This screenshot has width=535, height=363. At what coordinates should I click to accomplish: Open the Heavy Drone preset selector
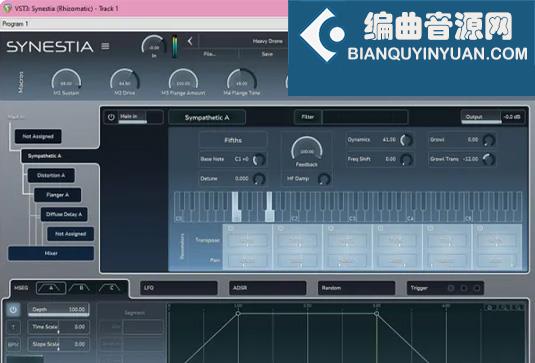pos(243,41)
